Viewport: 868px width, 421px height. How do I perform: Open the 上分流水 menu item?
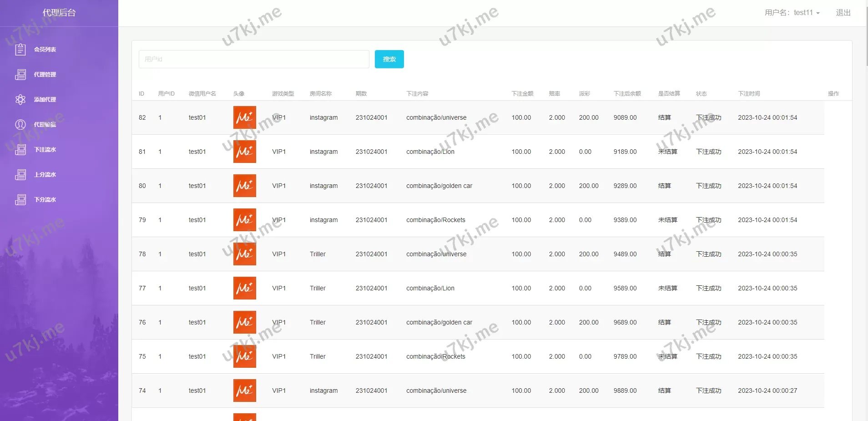(45, 174)
